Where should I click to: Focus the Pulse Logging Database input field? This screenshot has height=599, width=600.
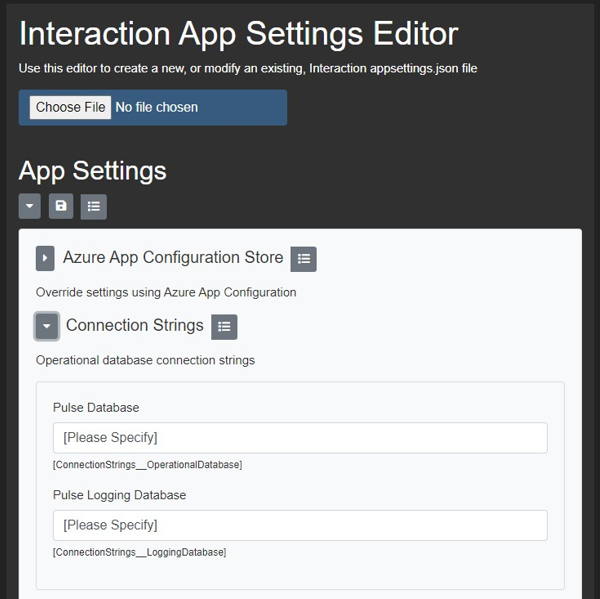(x=299, y=525)
